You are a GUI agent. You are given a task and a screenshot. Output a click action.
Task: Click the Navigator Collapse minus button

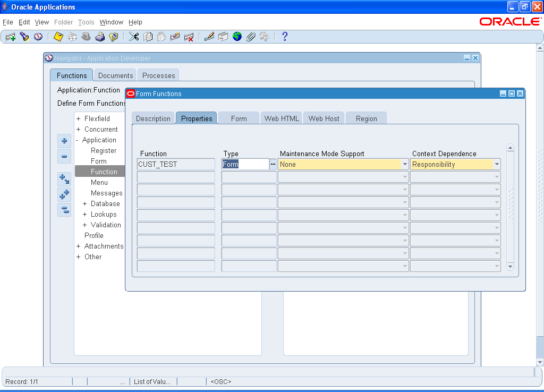tap(64, 156)
